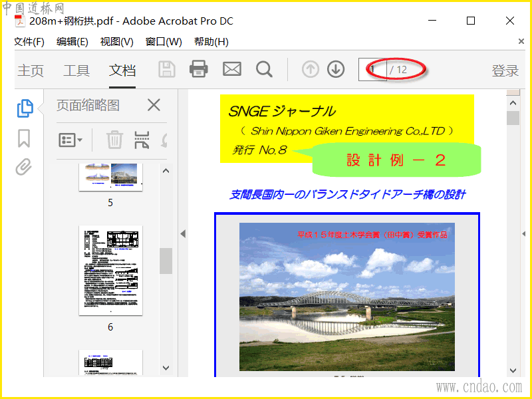Click the '/ 12' total pages text
Image resolution: width=532 pixels, height=399 pixels.
pyautogui.click(x=398, y=70)
